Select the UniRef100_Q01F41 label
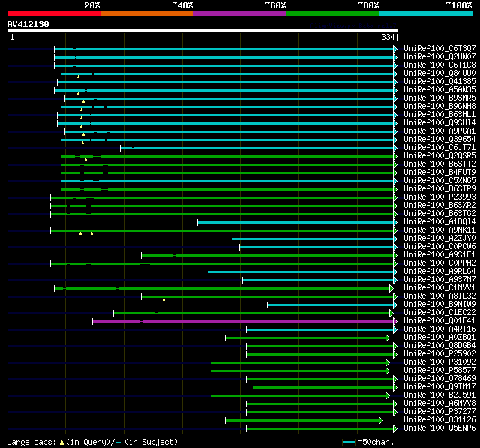The width and height of the screenshot is (480, 448). click(439, 321)
